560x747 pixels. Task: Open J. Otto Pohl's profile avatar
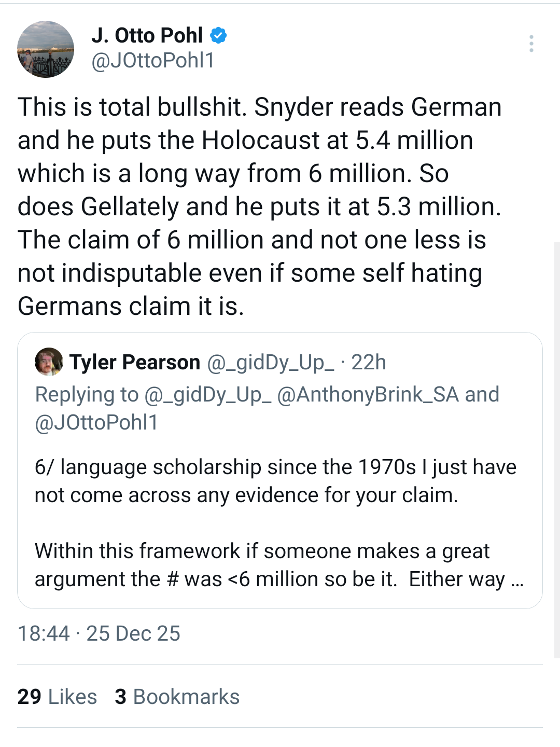click(46, 49)
